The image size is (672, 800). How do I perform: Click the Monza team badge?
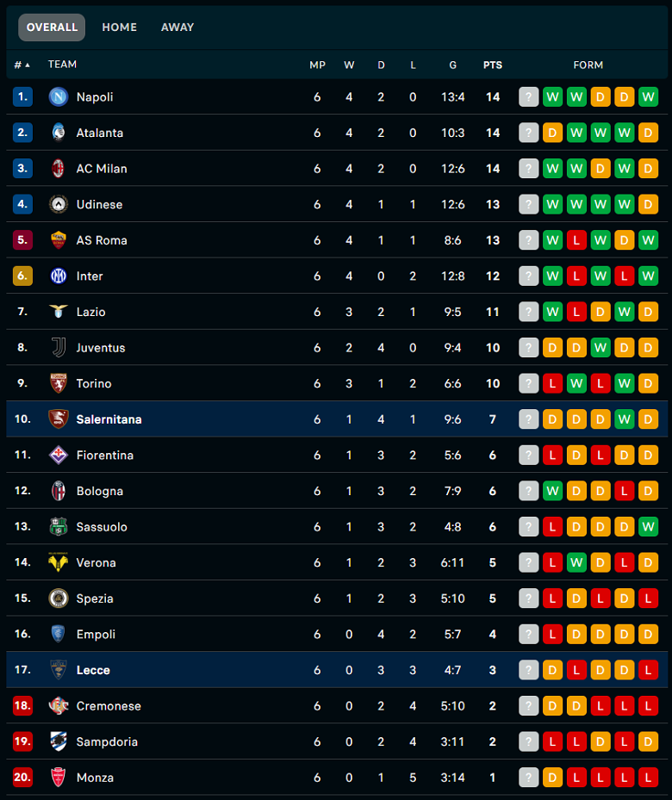59,777
